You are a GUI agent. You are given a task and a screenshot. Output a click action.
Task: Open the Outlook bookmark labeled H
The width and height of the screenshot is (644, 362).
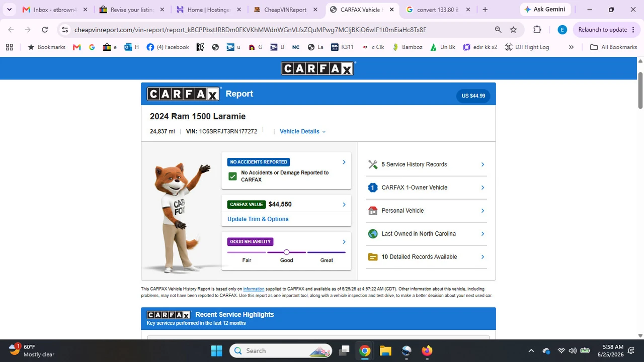(x=131, y=47)
